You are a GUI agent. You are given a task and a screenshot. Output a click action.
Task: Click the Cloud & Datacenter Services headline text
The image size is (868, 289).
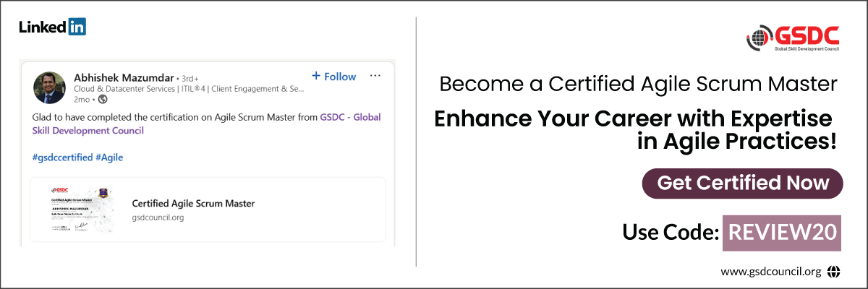point(190,90)
